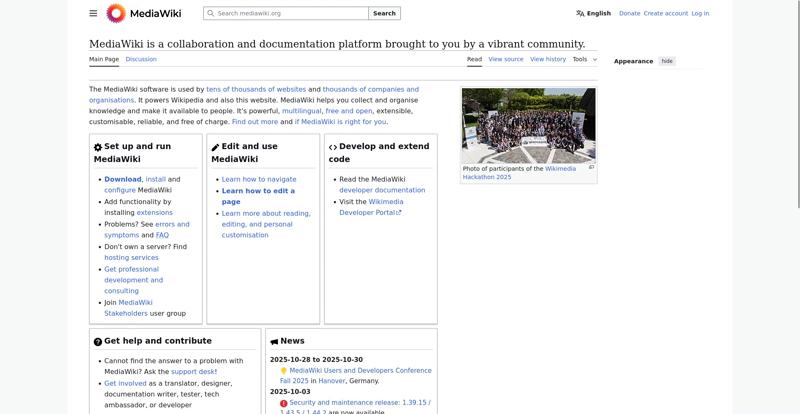Follow the Download link
The width and height of the screenshot is (800, 414).
point(123,179)
